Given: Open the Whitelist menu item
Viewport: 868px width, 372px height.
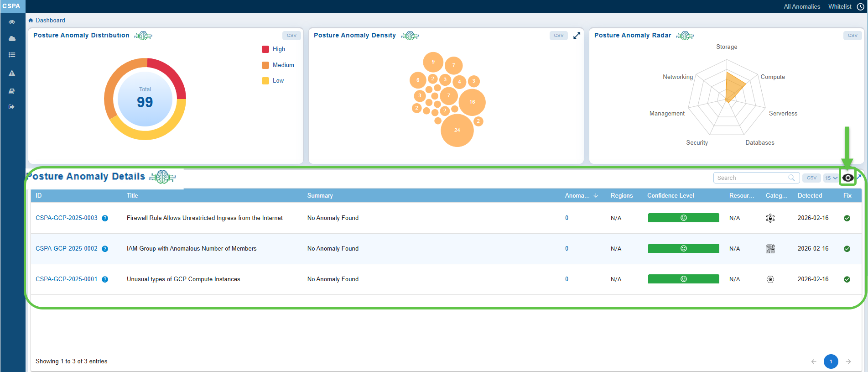Looking at the screenshot, I should click(x=839, y=7).
